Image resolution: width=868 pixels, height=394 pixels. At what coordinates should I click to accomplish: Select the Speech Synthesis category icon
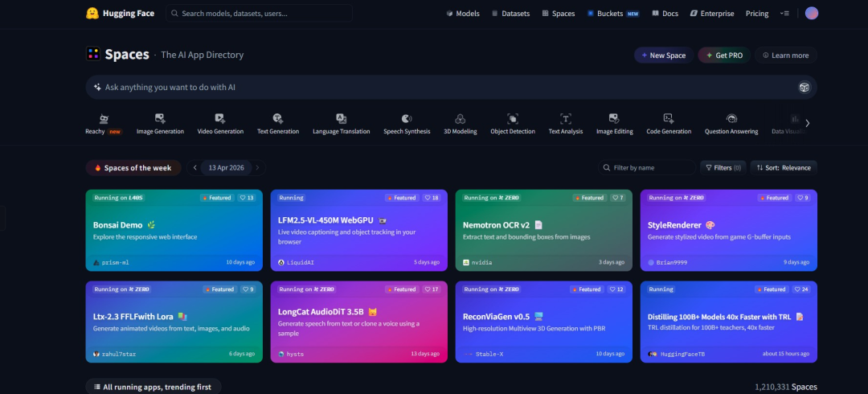click(x=407, y=118)
